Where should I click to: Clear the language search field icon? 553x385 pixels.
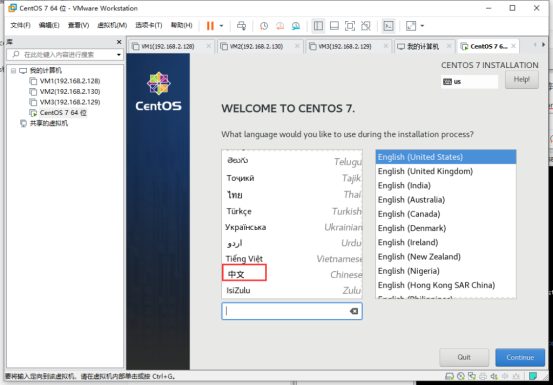coord(353,311)
